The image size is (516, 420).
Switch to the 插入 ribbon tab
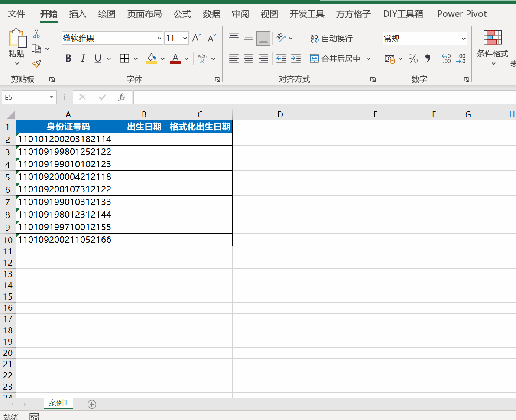[x=78, y=14]
